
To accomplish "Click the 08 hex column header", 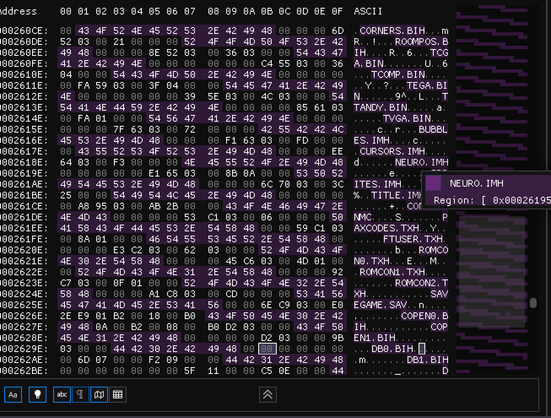I will point(213,11).
